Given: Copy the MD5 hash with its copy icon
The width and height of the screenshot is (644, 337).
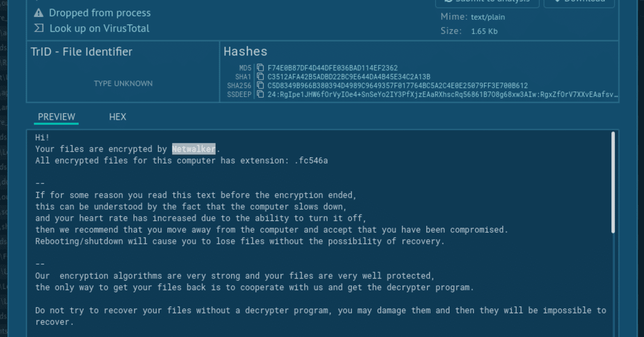Looking at the screenshot, I should click(260, 68).
